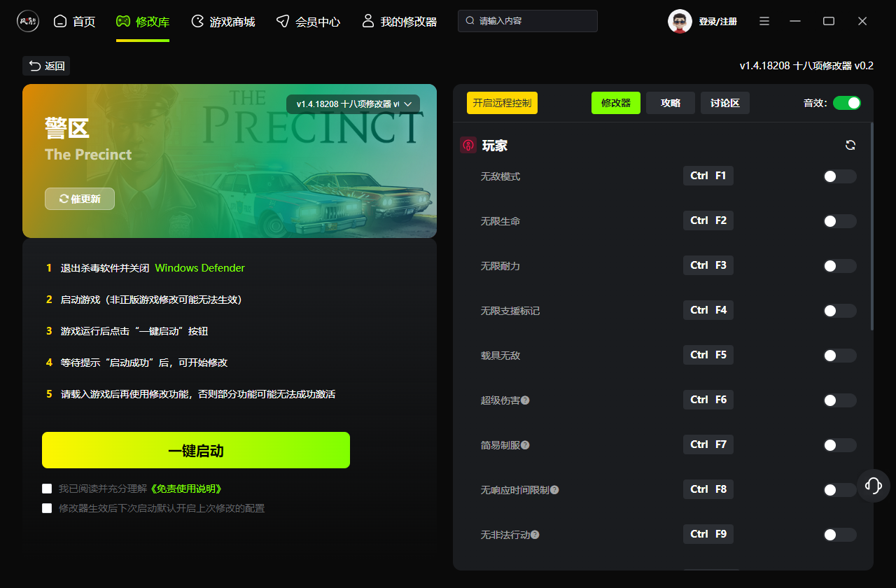
Task: Switch to the 修改库 tab
Action: click(143, 22)
